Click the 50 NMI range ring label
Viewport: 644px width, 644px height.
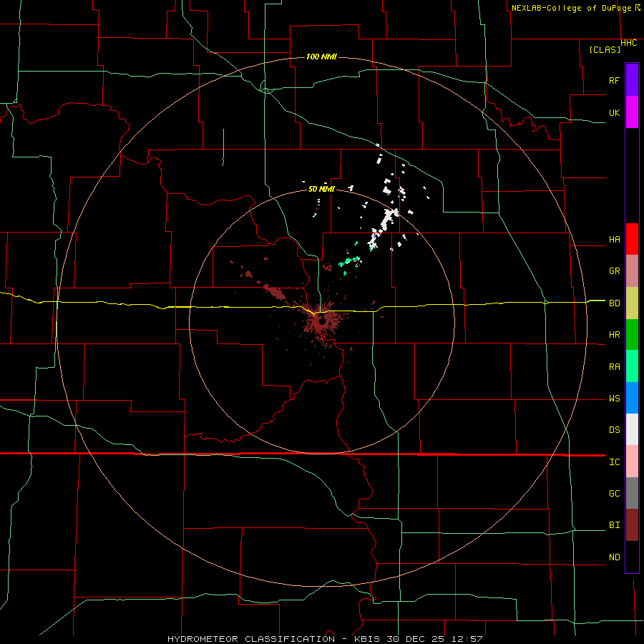tap(321, 189)
